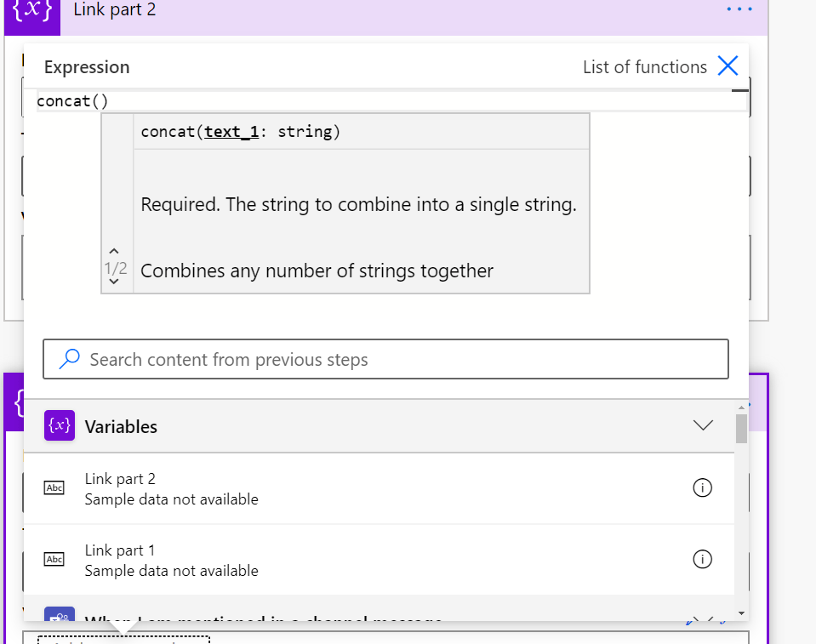
Task: Click the magnifier search icon
Action: (x=70, y=360)
